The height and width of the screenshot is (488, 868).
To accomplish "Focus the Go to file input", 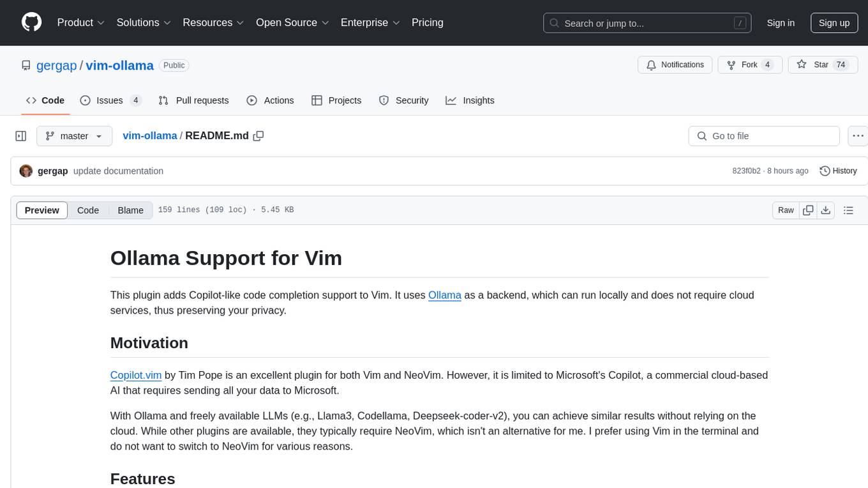I will click(x=764, y=136).
